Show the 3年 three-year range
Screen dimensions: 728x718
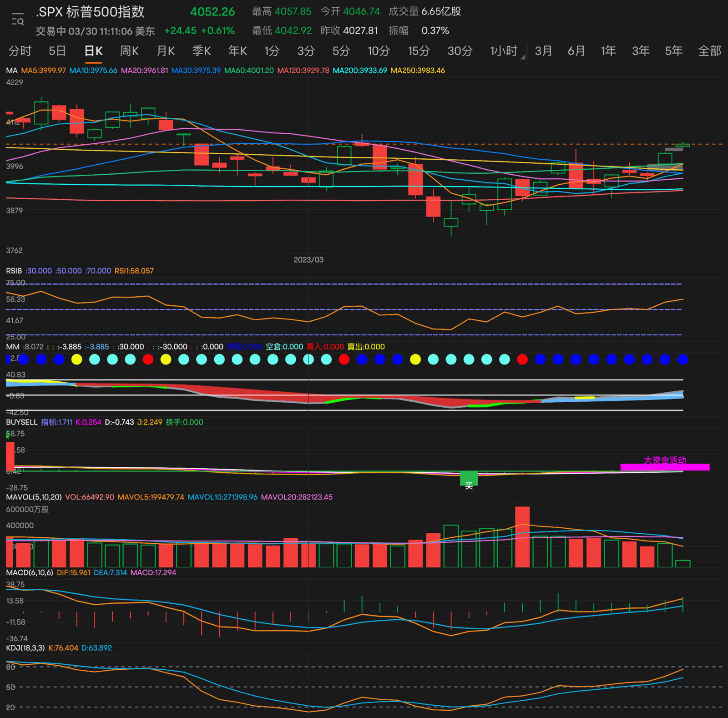pyautogui.click(x=641, y=51)
